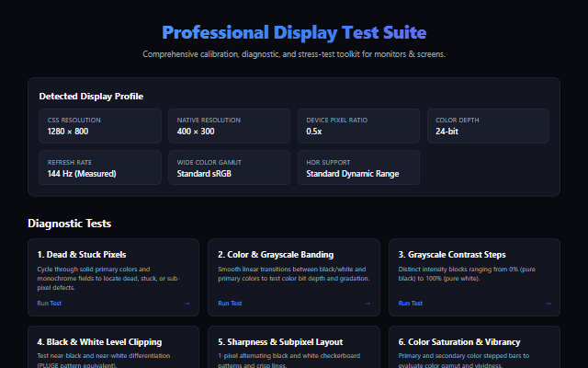Click the Diagnostic Tests heading
The image size is (588, 368).
click(x=70, y=224)
